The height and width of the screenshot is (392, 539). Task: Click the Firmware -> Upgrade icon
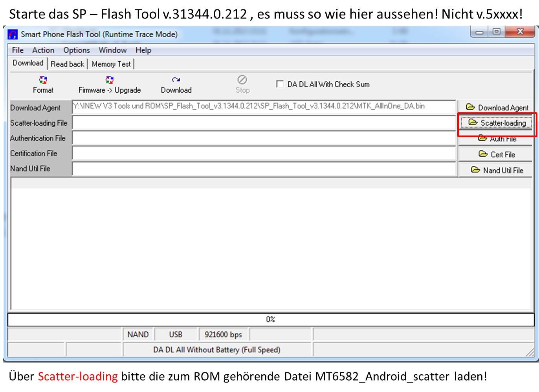pos(110,80)
